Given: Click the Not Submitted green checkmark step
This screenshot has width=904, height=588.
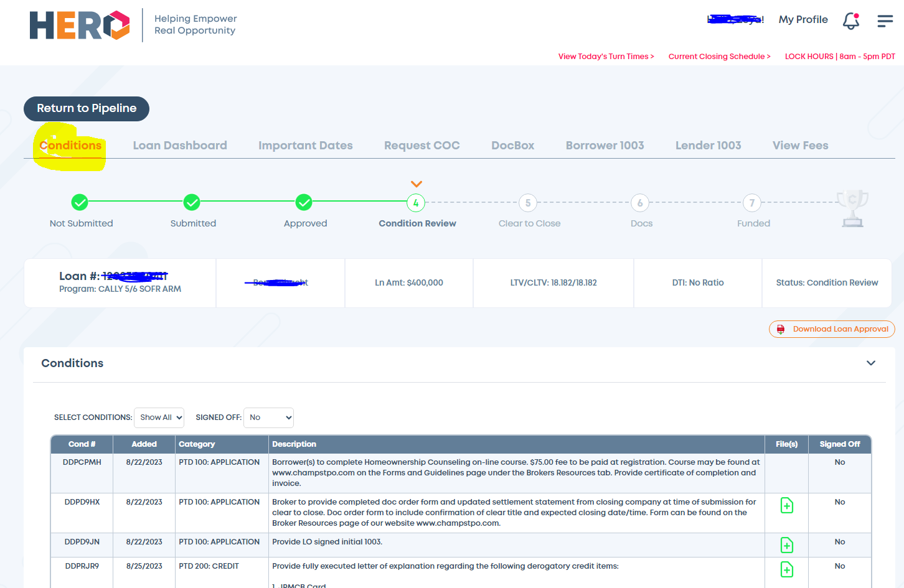Looking at the screenshot, I should [x=80, y=202].
